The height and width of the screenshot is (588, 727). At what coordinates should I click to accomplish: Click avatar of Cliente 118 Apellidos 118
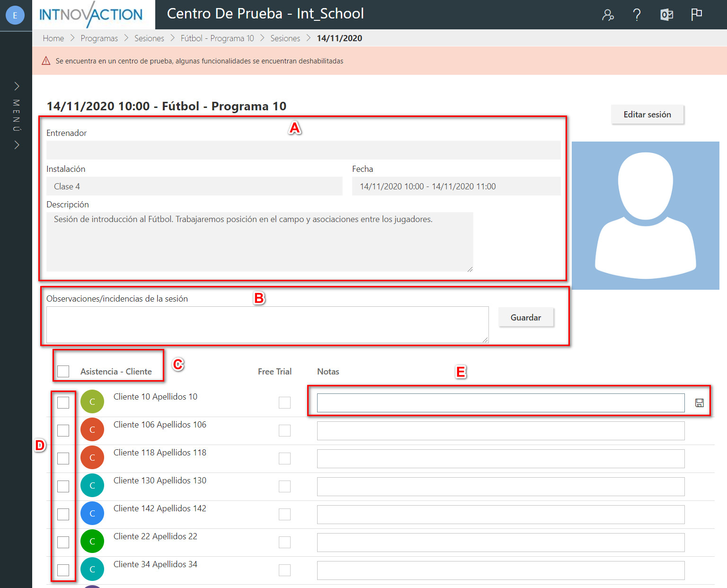92,457
